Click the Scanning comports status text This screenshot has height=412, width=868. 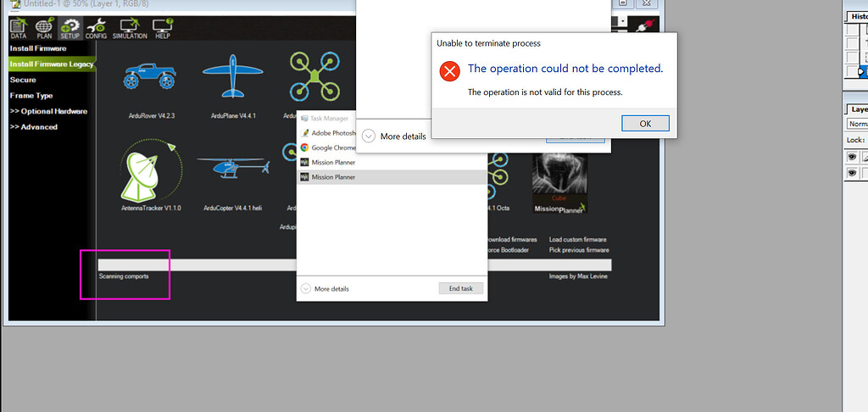[124, 276]
